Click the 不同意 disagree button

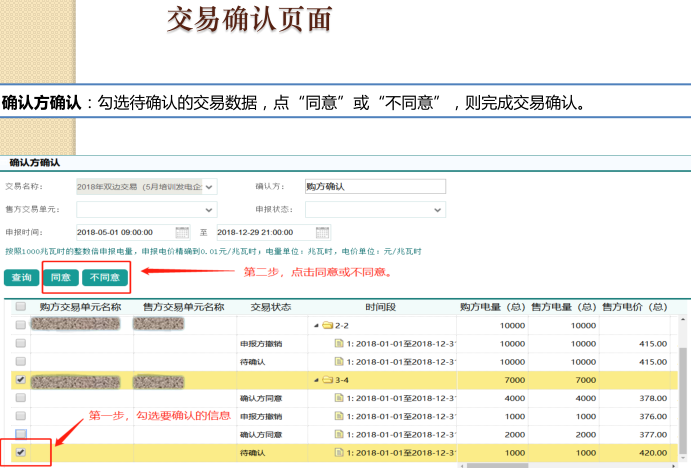click(104, 277)
